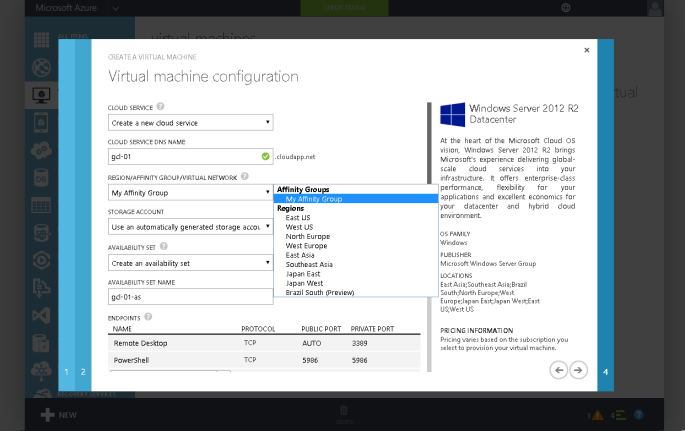This screenshot has height=431, width=685.
Task: Choose Japan East region from list
Action: point(303,274)
